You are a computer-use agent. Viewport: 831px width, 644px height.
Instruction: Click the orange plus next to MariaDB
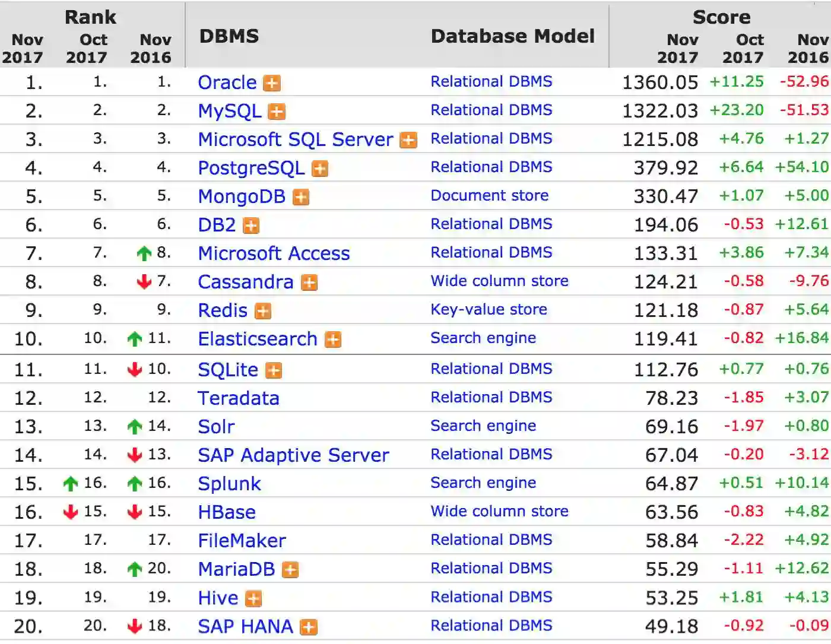(290, 570)
